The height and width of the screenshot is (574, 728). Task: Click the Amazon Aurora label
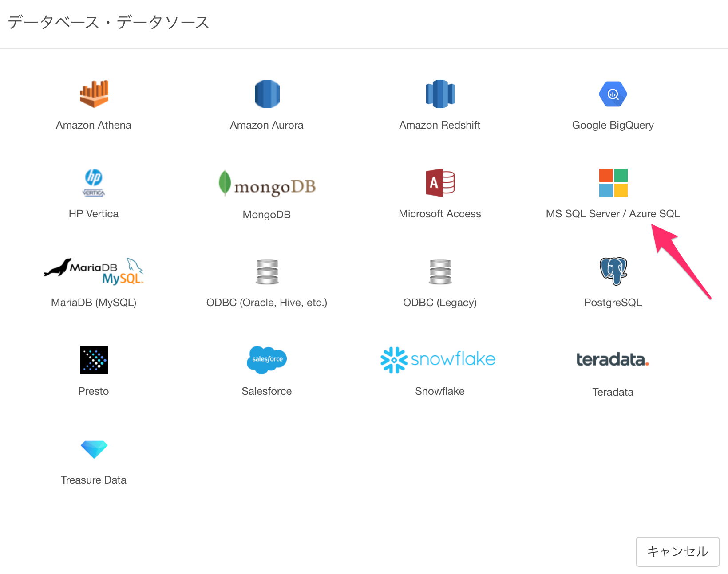[267, 125]
